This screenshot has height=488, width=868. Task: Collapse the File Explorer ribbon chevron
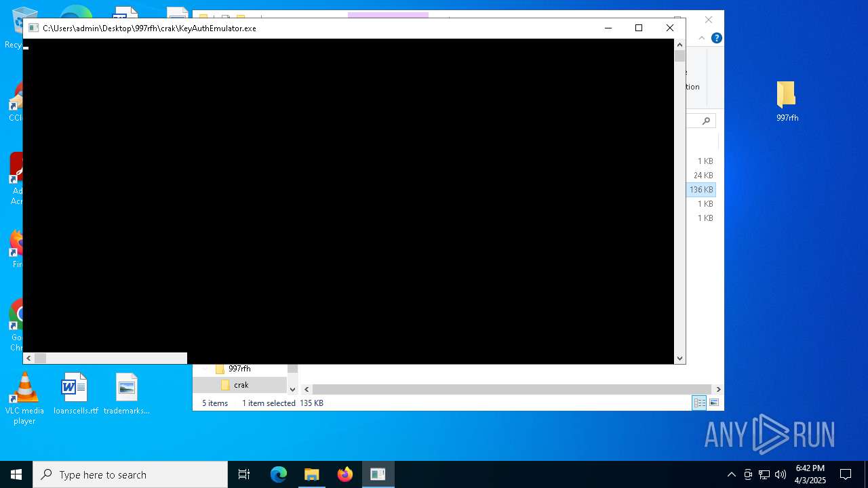(702, 38)
